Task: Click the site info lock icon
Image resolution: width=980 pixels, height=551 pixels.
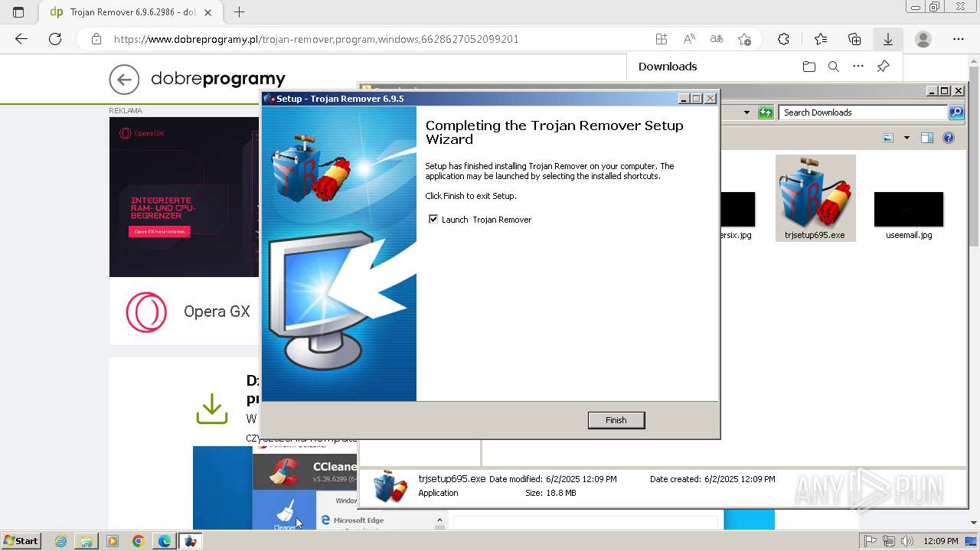Action: [96, 39]
